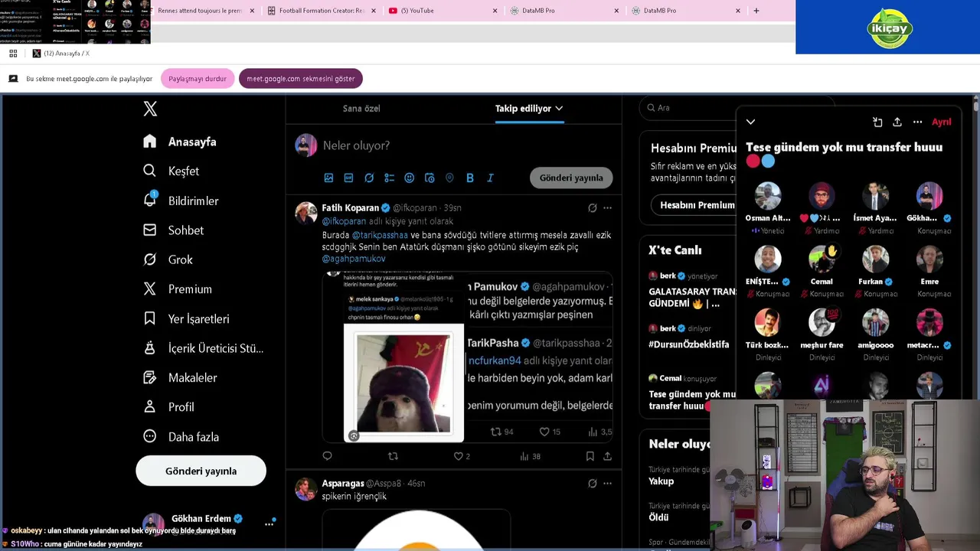Switch to YouTube browser tab
Screen dimensions: 980x551
click(x=443, y=11)
